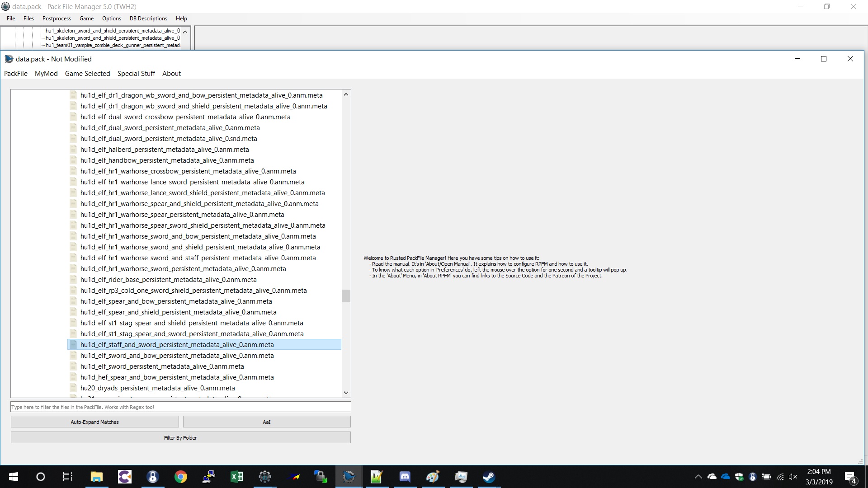The image size is (868, 488).
Task: Click file icon next to hu20_dryads entry
Action: pos(73,388)
